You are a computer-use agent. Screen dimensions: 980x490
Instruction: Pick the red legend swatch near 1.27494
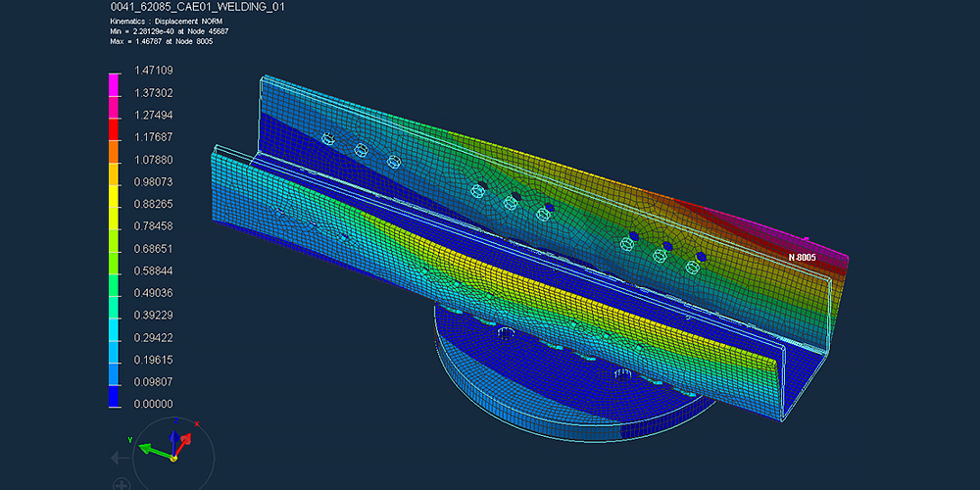click(x=115, y=125)
